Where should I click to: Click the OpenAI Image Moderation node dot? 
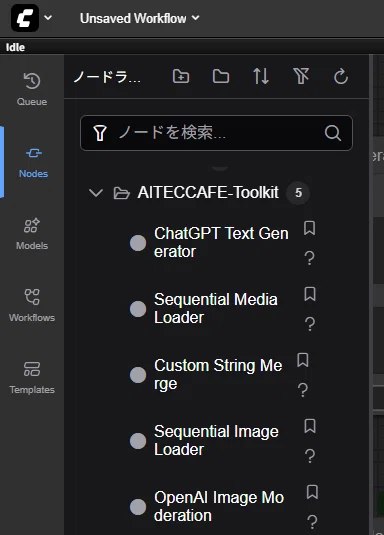tap(138, 507)
